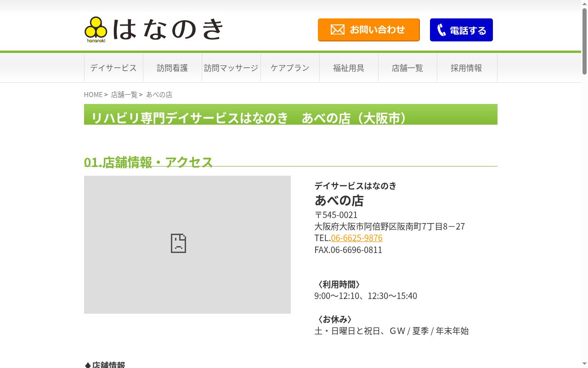Open the ケアプラン navigation tab
The image size is (588, 368).
tap(290, 68)
